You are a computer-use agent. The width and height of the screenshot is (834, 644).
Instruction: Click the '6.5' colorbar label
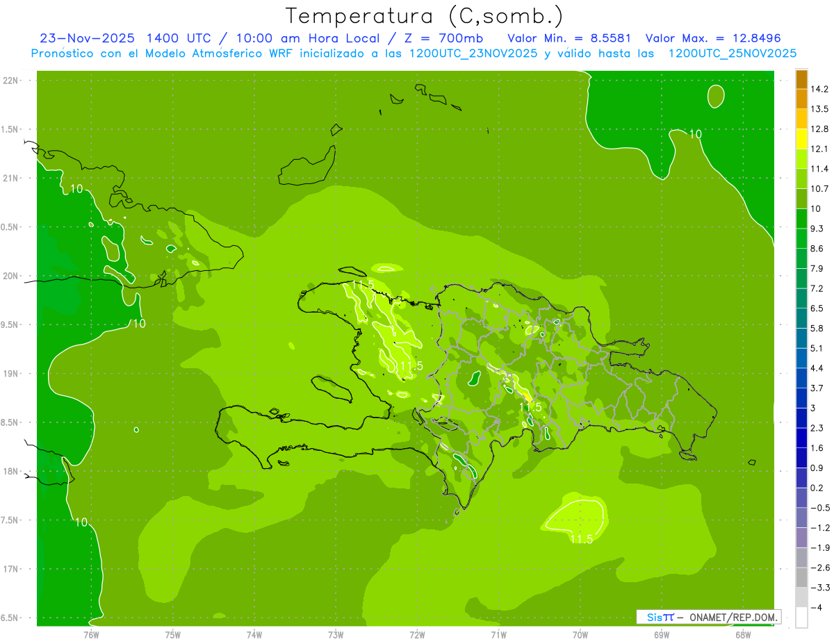pyautogui.click(x=817, y=308)
